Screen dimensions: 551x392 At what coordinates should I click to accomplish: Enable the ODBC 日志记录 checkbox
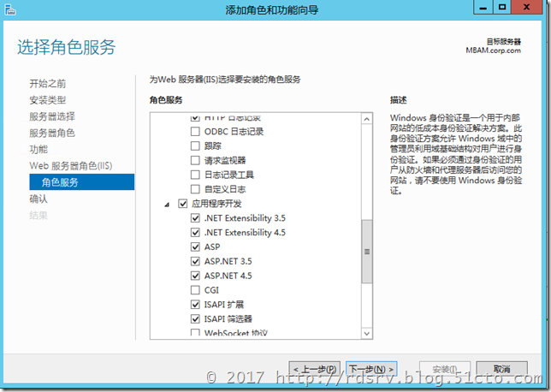tap(195, 132)
